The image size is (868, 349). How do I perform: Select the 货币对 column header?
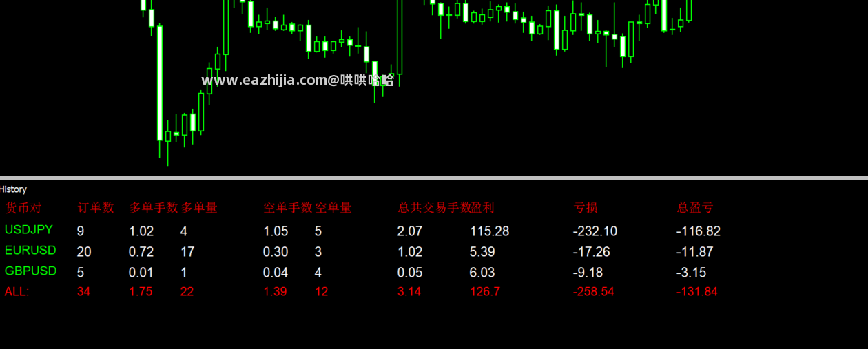pos(23,207)
